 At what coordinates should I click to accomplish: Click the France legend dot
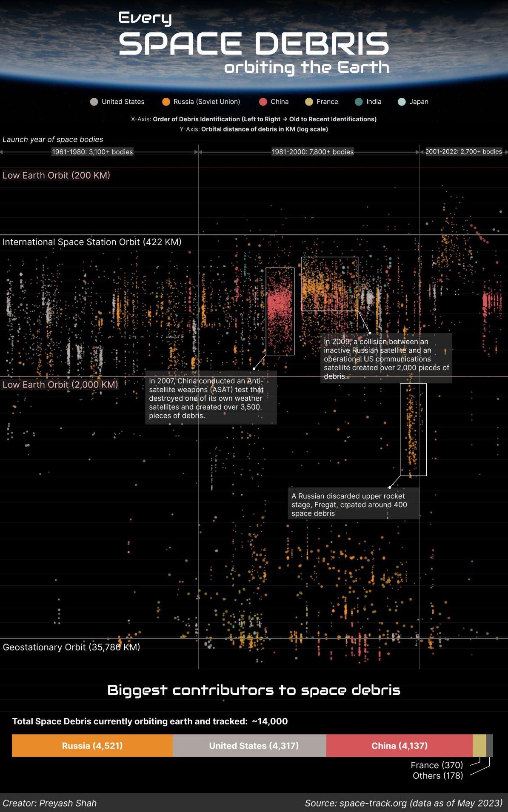point(309,102)
